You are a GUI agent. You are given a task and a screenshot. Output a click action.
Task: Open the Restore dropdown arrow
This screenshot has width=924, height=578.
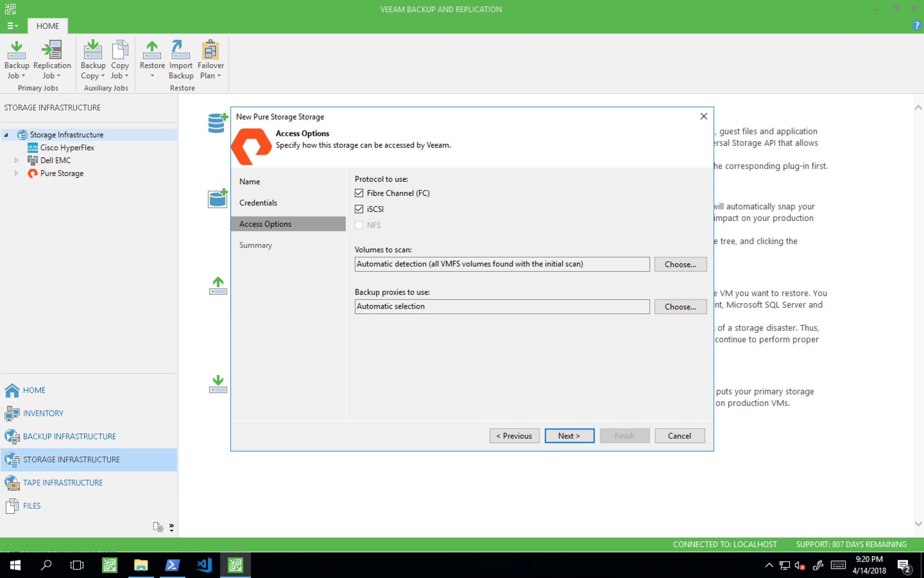tap(152, 76)
